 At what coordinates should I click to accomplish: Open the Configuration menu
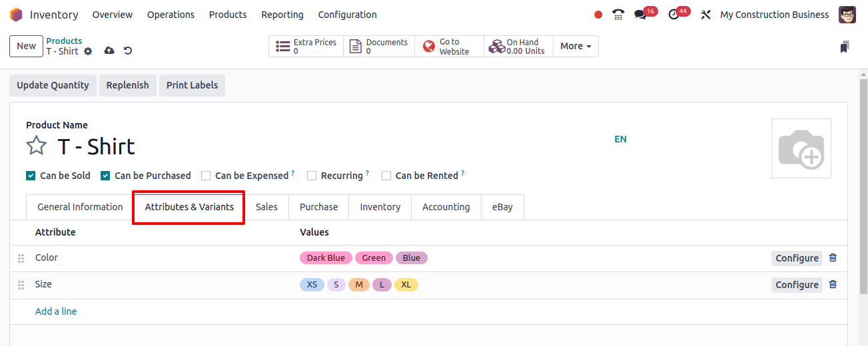347,15
